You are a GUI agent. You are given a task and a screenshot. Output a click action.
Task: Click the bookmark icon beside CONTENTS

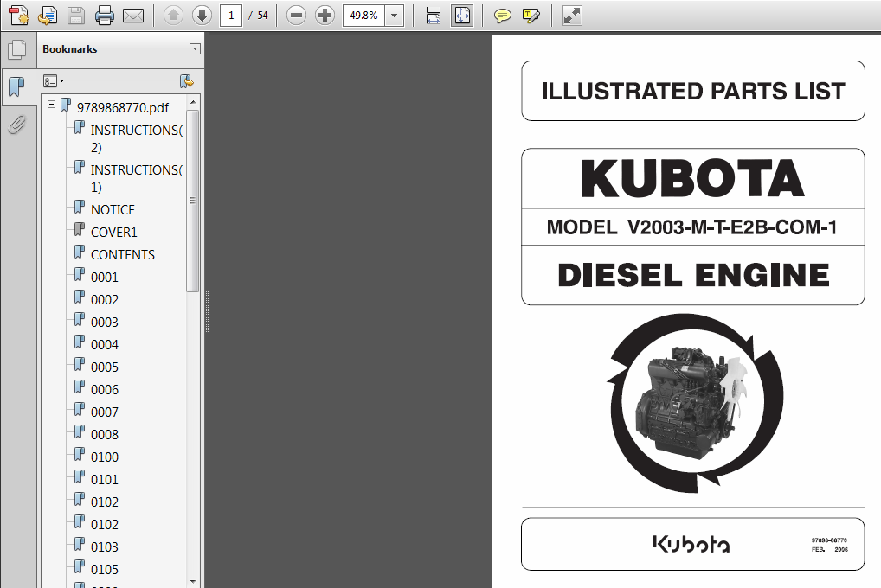(80, 252)
